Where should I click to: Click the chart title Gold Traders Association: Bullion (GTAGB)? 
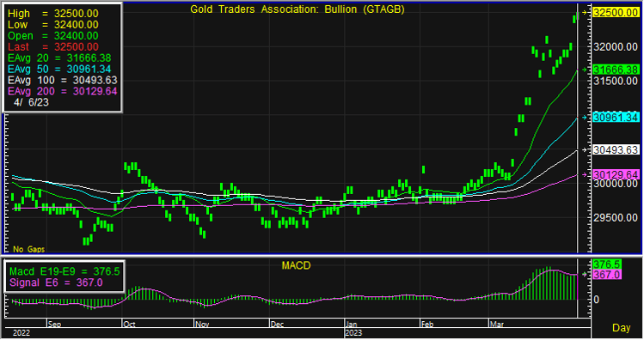[x=297, y=9]
